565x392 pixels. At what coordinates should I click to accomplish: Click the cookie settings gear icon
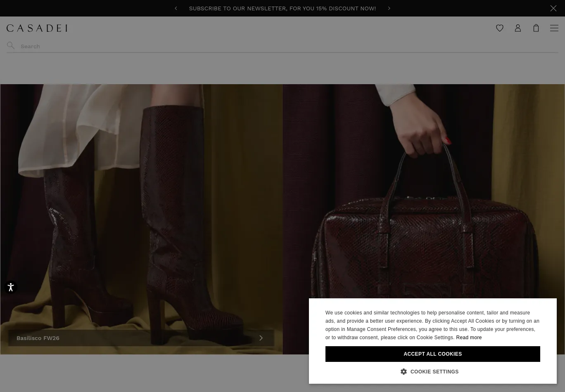404,372
